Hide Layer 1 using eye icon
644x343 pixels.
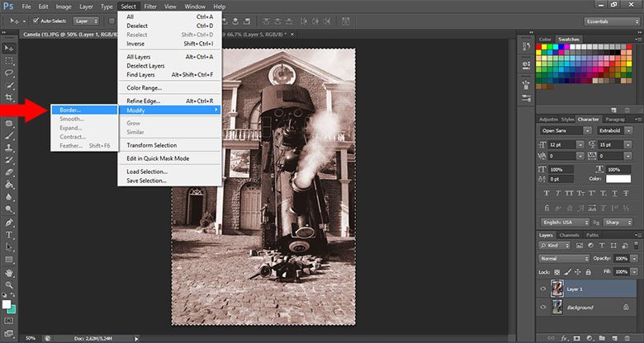[x=542, y=289]
